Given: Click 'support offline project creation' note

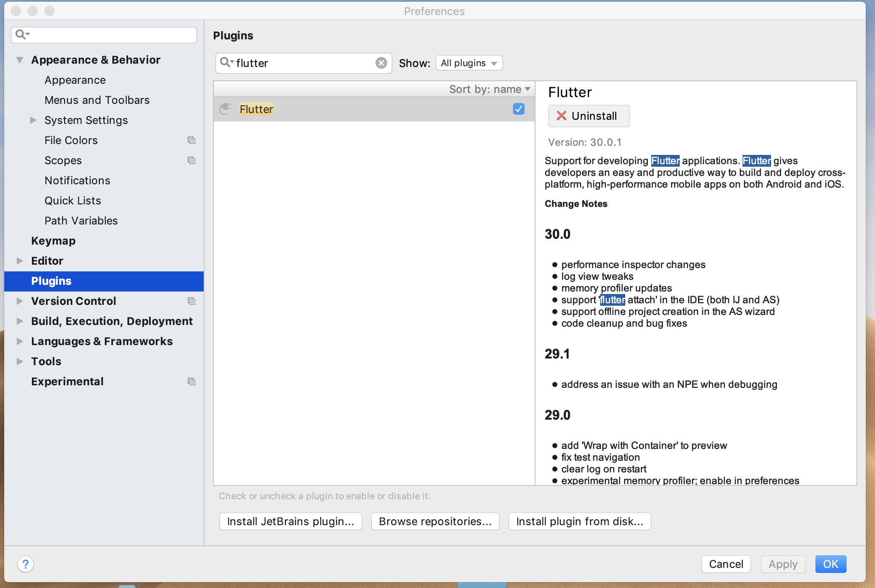Looking at the screenshot, I should [668, 312].
